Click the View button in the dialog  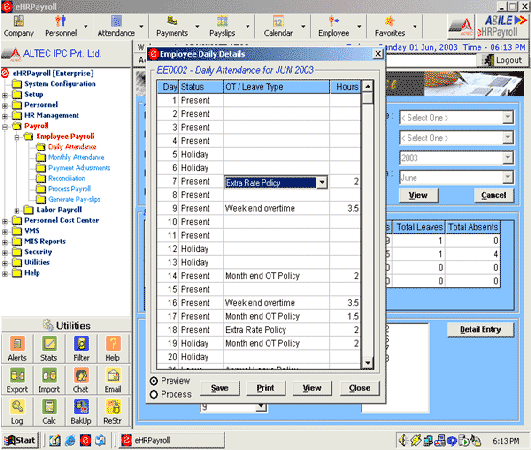(x=312, y=388)
